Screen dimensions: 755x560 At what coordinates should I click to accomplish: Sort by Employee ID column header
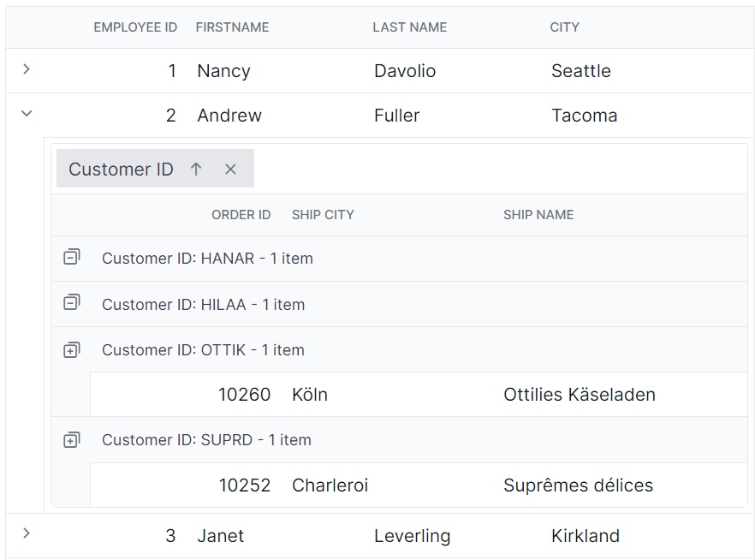tap(135, 27)
